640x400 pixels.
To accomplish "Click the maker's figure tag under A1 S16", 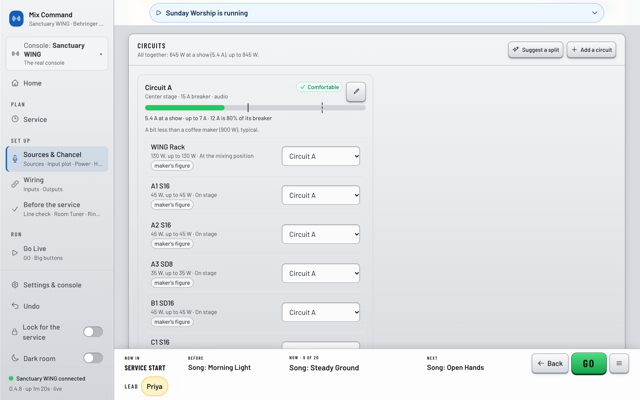I will tap(172, 205).
